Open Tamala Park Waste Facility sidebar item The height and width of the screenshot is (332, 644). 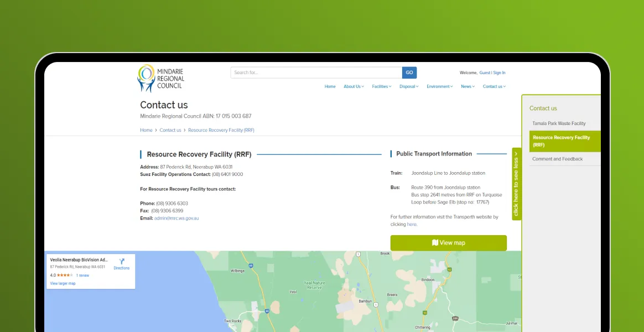tap(559, 123)
